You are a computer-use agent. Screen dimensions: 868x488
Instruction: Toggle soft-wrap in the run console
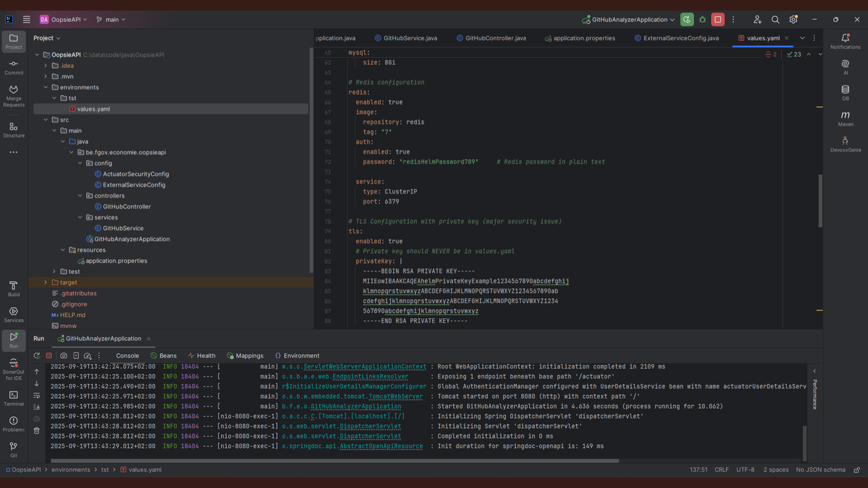[36, 395]
